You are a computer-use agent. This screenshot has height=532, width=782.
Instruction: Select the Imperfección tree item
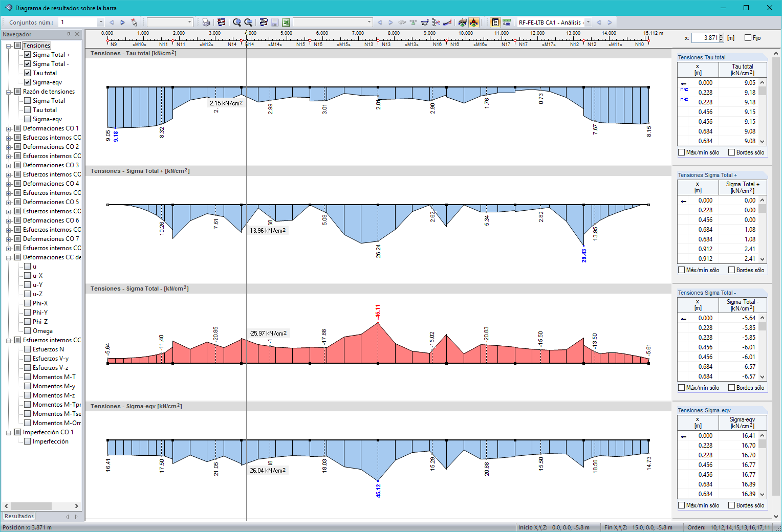(50, 441)
